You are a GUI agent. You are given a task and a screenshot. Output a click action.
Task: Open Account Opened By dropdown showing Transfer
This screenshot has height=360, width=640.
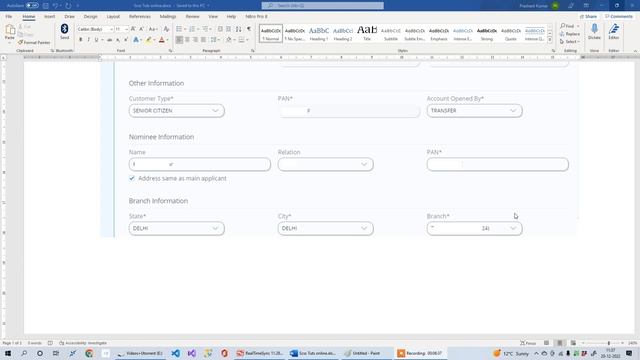pyautogui.click(x=474, y=111)
